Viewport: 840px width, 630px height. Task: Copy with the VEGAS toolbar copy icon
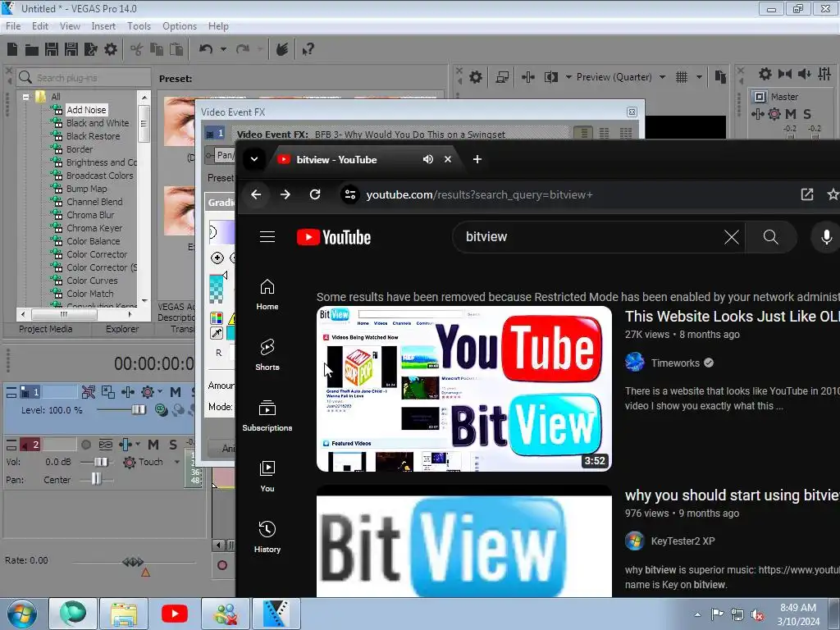(x=157, y=50)
